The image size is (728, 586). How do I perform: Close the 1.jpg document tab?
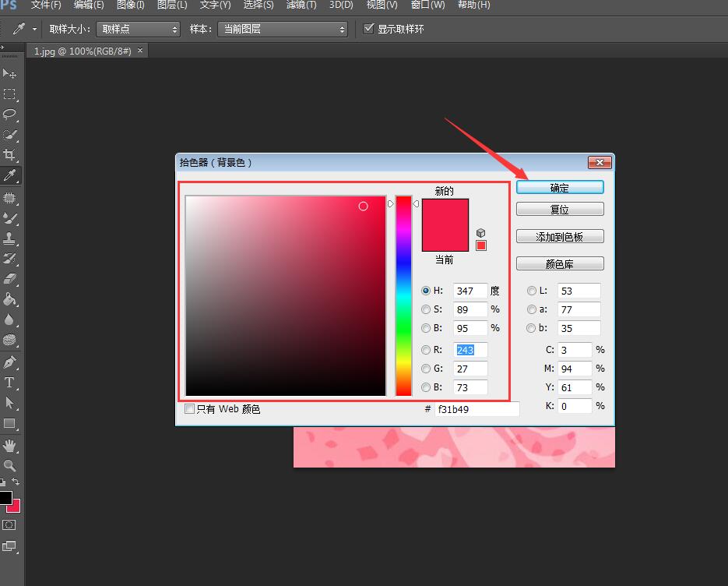[140, 50]
